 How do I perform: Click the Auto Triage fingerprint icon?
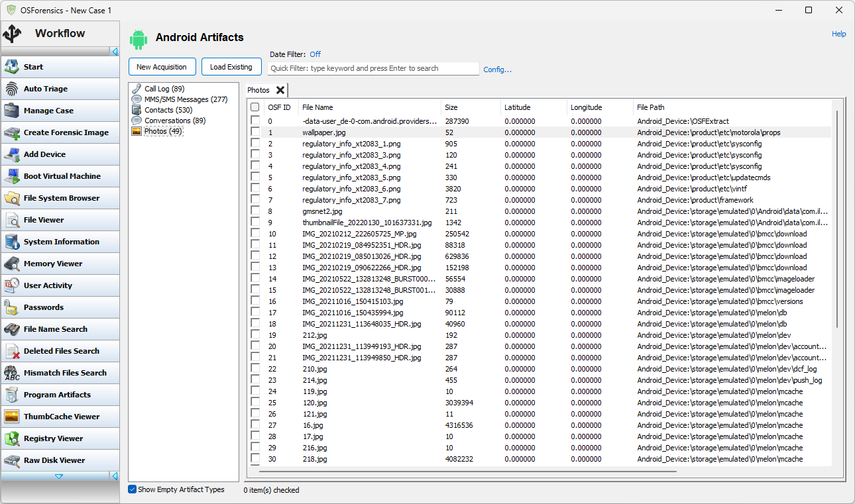point(12,89)
